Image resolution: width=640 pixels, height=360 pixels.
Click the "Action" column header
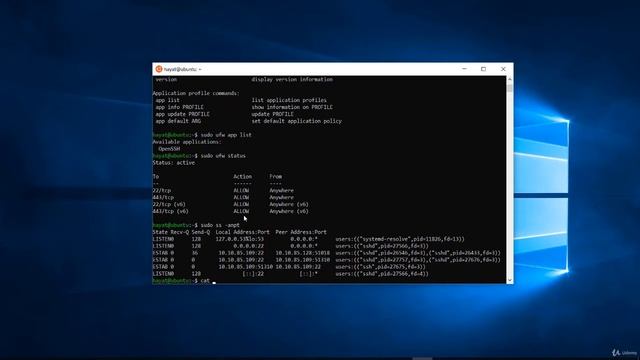pos(242,176)
